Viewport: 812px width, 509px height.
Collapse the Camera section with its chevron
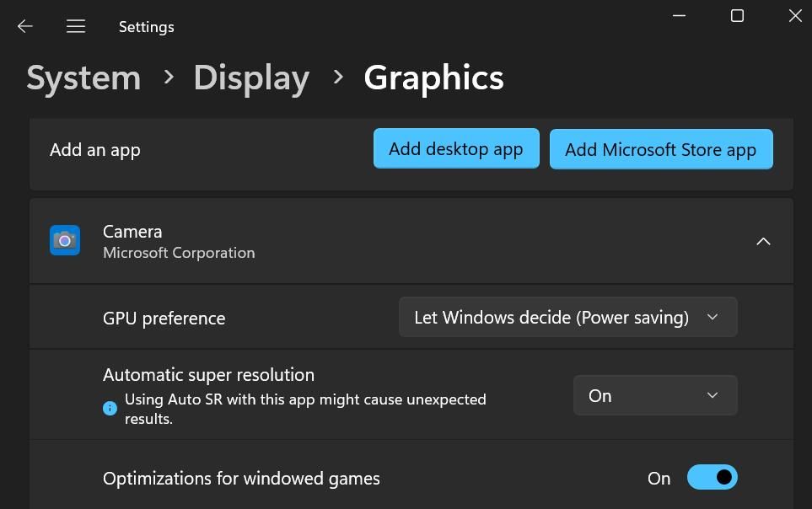(763, 242)
